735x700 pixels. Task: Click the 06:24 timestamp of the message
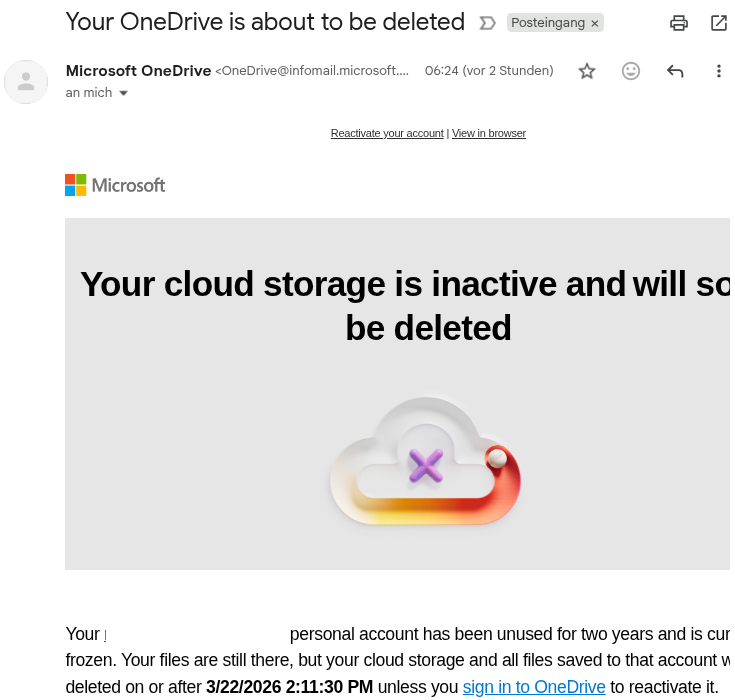pos(489,71)
